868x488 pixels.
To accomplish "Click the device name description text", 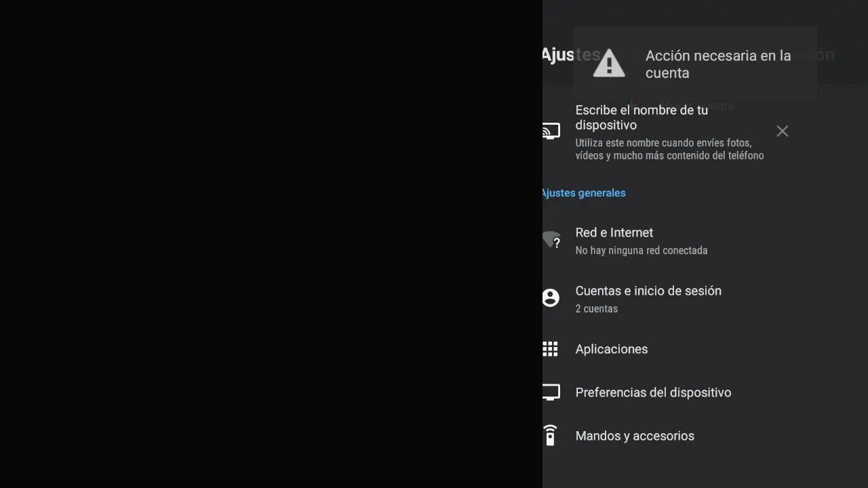I will point(669,149).
